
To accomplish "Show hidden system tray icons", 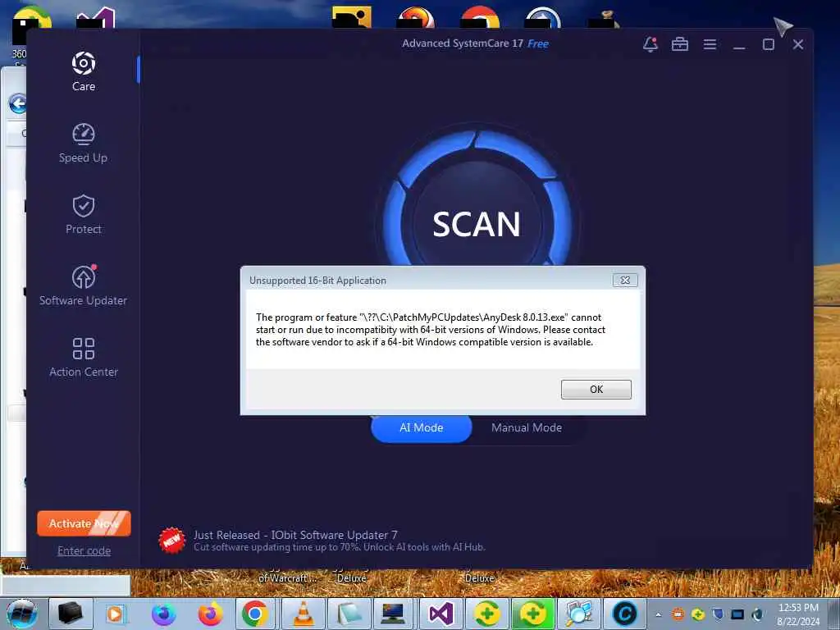I will [x=659, y=614].
